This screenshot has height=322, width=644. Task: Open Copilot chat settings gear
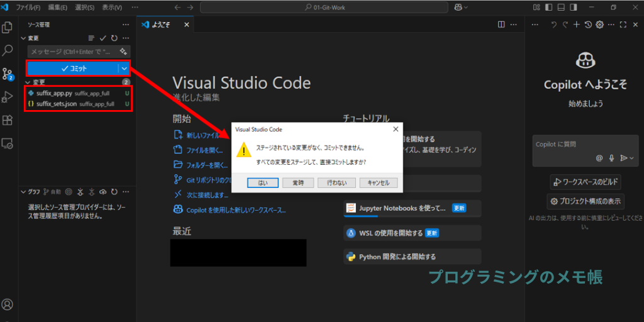[x=599, y=25]
